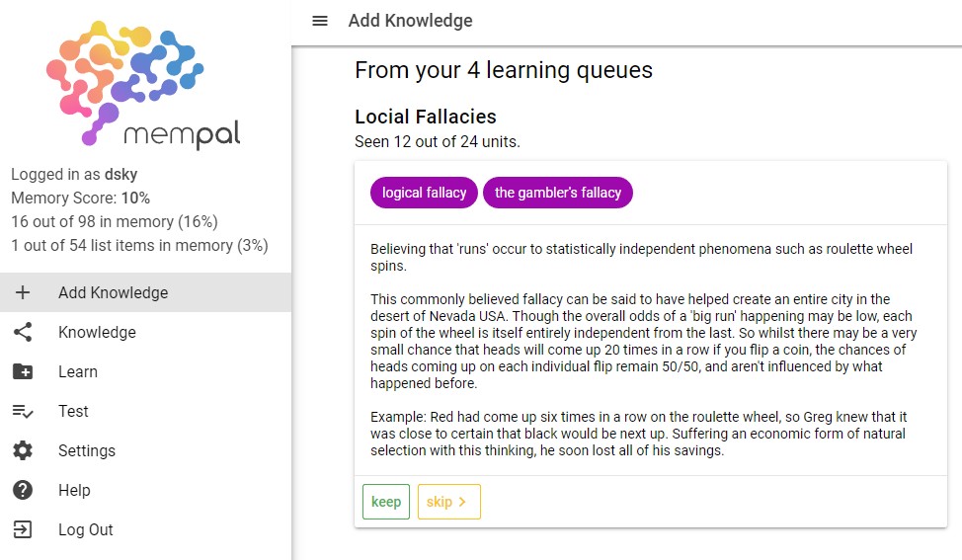Click the checklist icon beside Test
Image resolution: width=962 pixels, height=560 pixels.
pos(23,411)
